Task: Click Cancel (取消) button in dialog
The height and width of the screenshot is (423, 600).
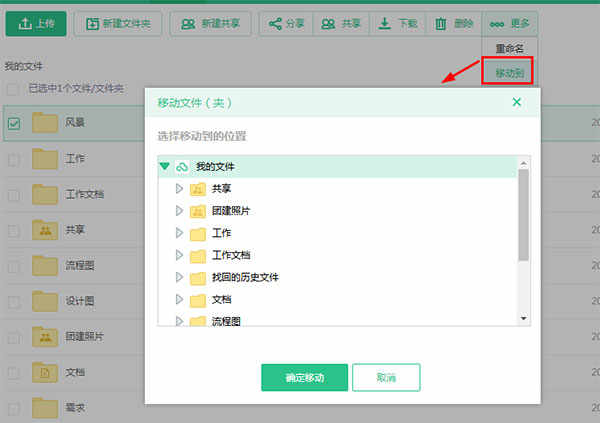Action: coord(386,377)
